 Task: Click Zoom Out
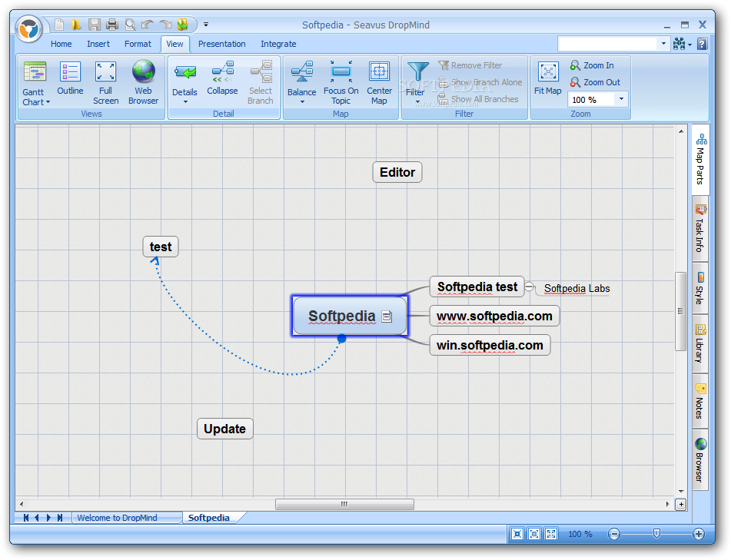point(596,82)
